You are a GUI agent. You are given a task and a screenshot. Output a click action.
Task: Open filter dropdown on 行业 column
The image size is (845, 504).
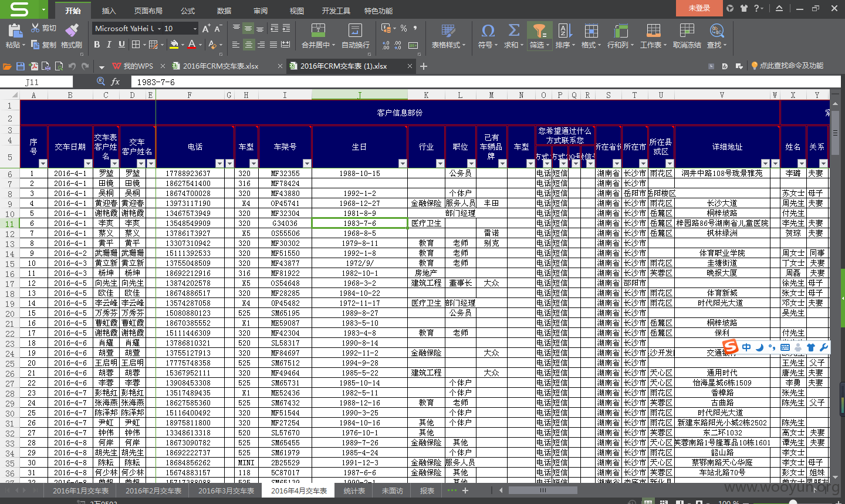pyautogui.click(x=440, y=163)
